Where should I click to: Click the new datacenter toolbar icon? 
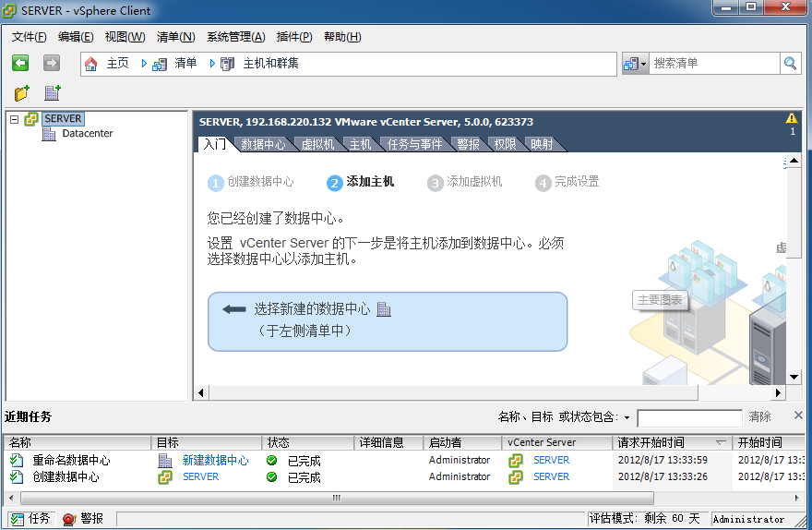pos(53,92)
